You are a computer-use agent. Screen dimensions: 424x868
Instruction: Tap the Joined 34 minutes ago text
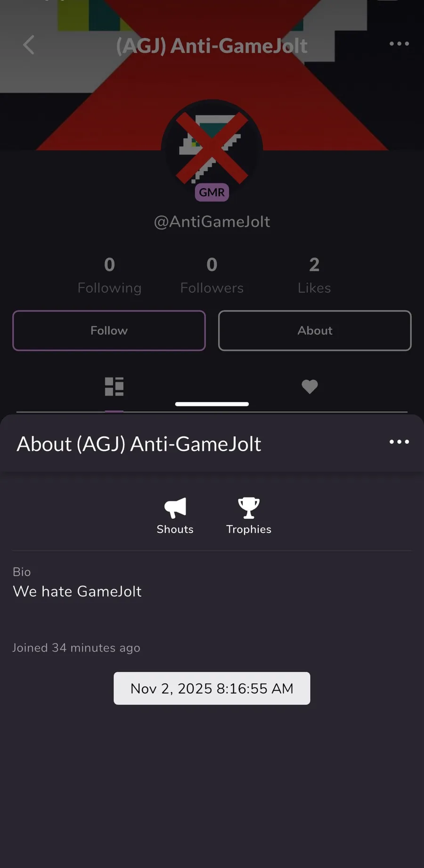coord(76,648)
